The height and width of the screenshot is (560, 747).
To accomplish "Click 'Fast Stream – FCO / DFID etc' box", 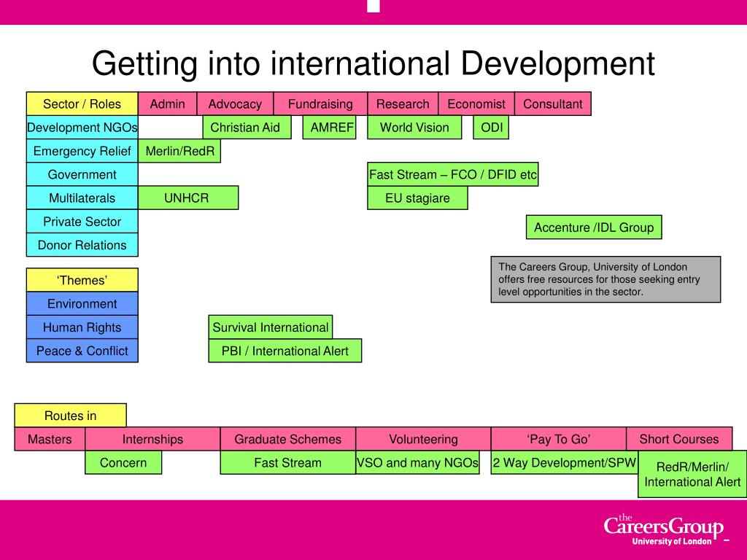I will click(453, 174).
